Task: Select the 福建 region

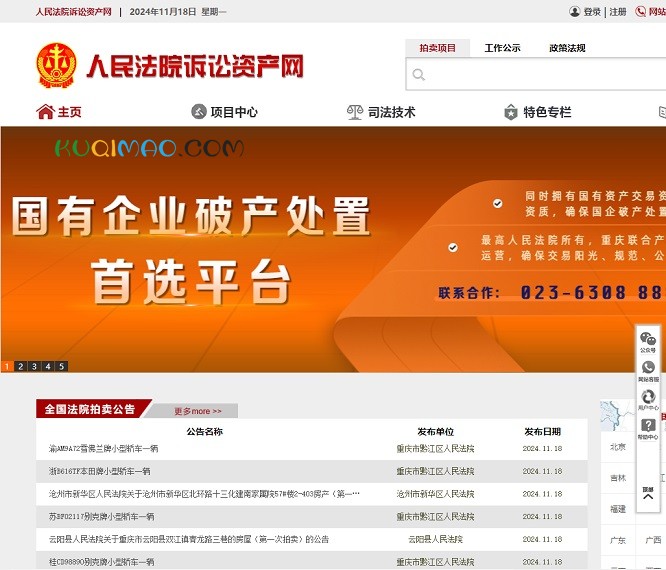Action: pos(618,509)
